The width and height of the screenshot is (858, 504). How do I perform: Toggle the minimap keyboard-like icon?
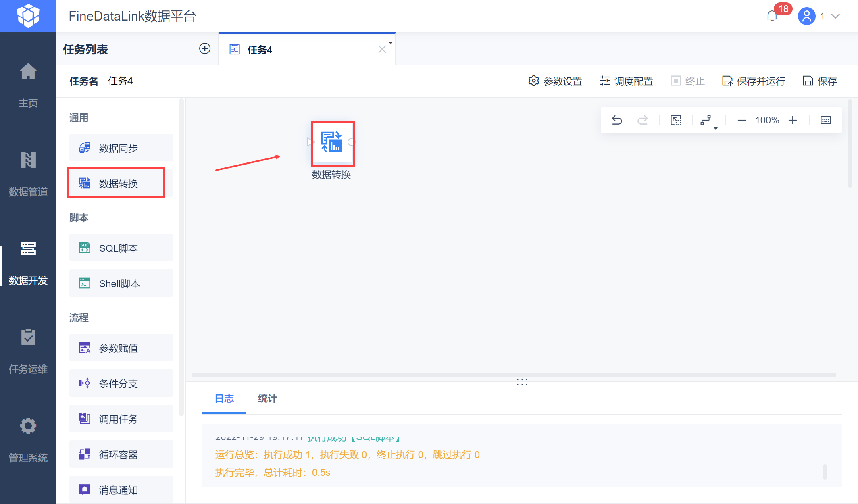pos(825,120)
